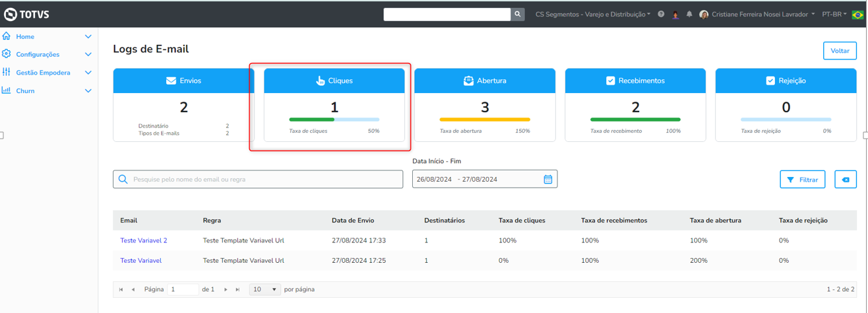Expand the Gestão Empodera chevron
The height and width of the screenshot is (313, 868).
click(x=88, y=73)
